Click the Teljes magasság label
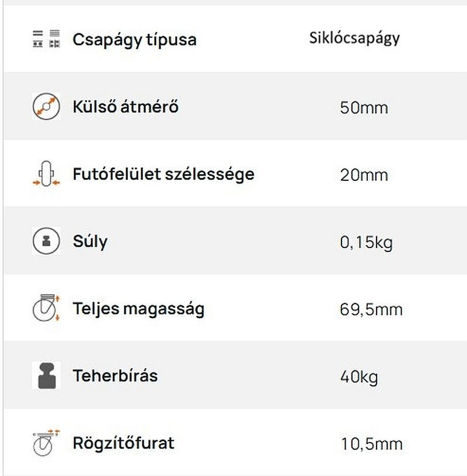467x476 pixels. 138,309
